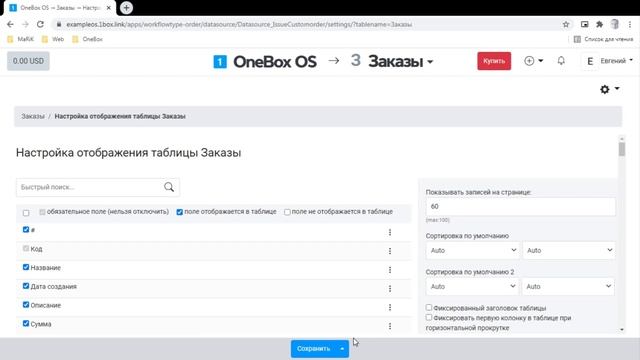This screenshot has height=360, width=640.
Task: Open three-dot menu for Дата создания row
Action: (390, 289)
